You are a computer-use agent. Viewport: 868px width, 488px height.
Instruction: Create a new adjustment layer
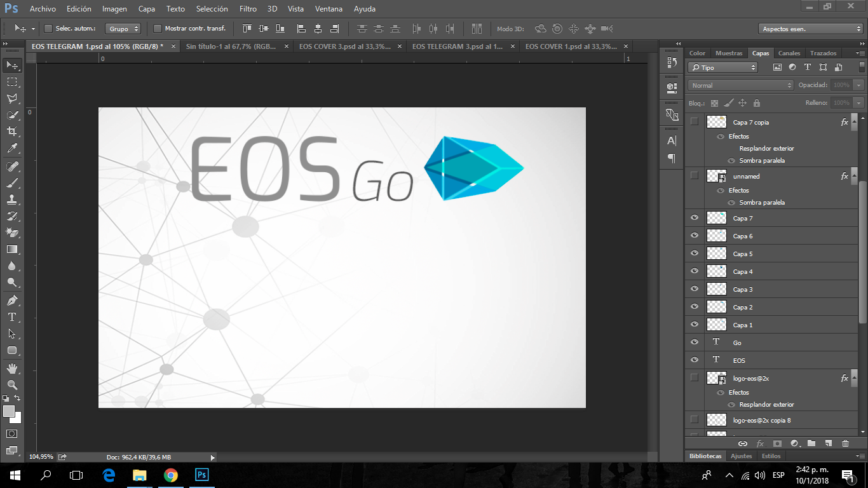[794, 444]
